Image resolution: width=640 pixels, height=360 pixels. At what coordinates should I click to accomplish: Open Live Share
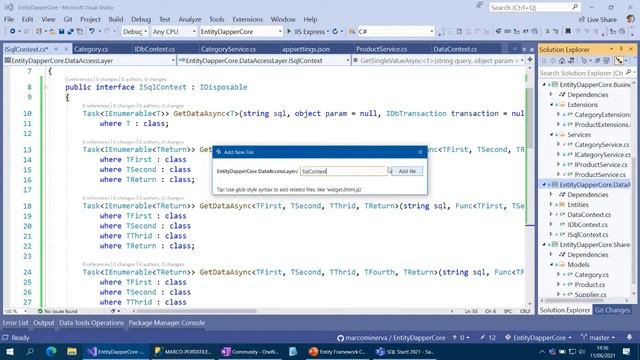[598, 20]
